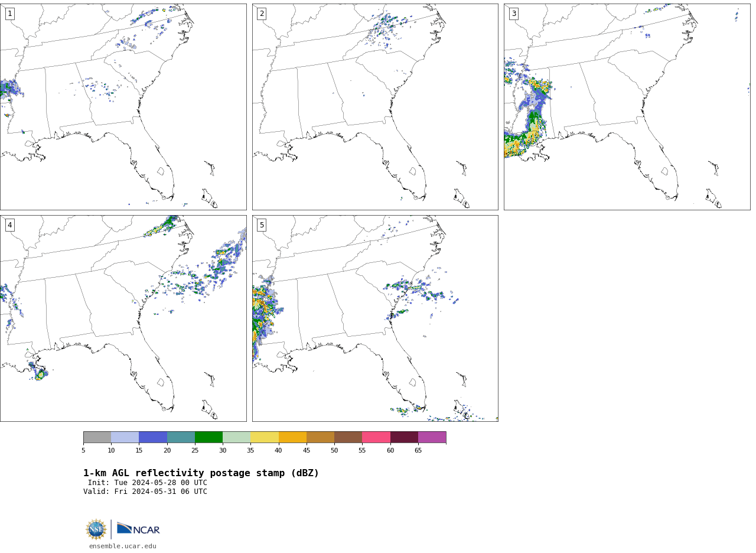Click the yellow 35-40 dBZ swatch
This screenshot has width=756, height=553.
(x=265, y=437)
